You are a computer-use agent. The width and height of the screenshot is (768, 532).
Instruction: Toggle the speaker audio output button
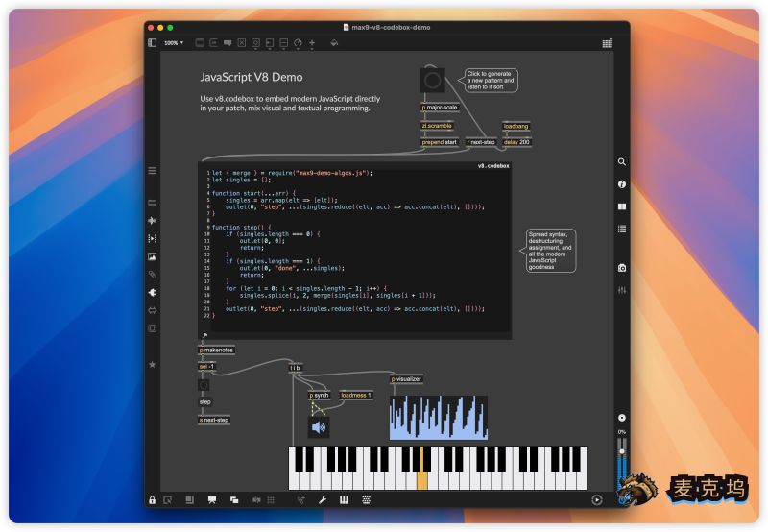319,427
